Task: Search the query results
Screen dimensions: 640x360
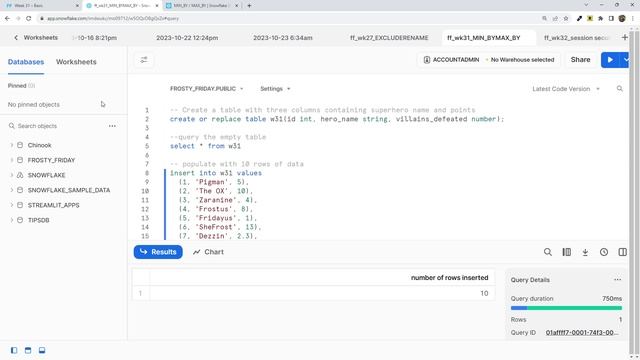Action: [x=548, y=252]
